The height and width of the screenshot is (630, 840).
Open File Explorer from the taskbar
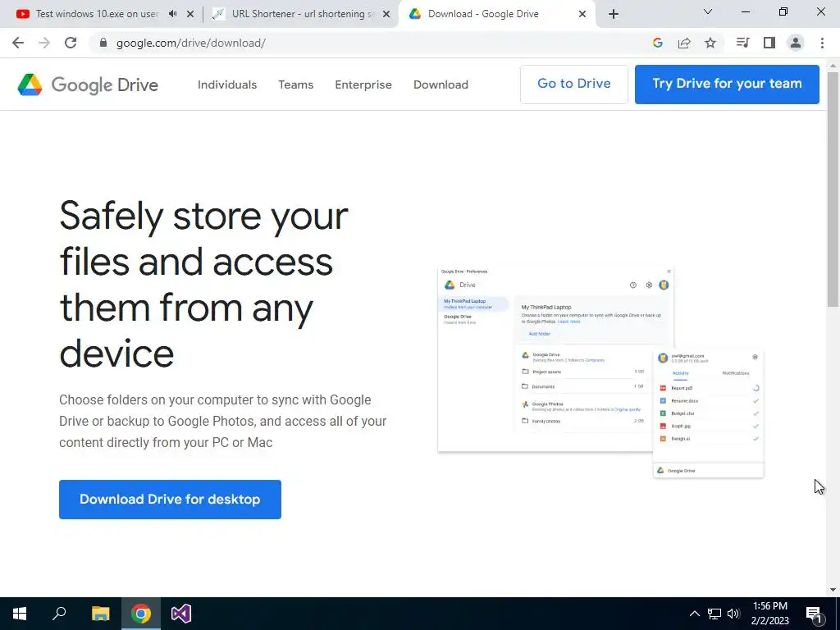click(100, 614)
